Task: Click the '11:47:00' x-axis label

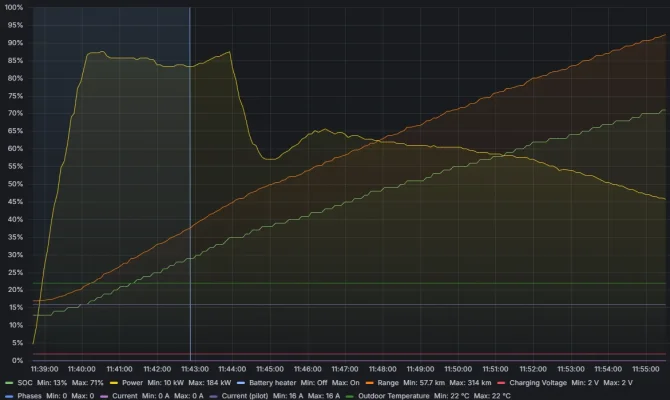Action: tap(345, 369)
